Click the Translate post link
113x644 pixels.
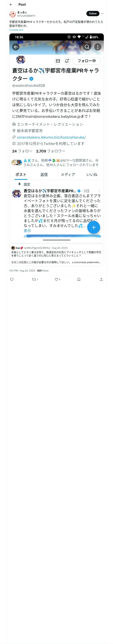pyautogui.click(x=16, y=30)
